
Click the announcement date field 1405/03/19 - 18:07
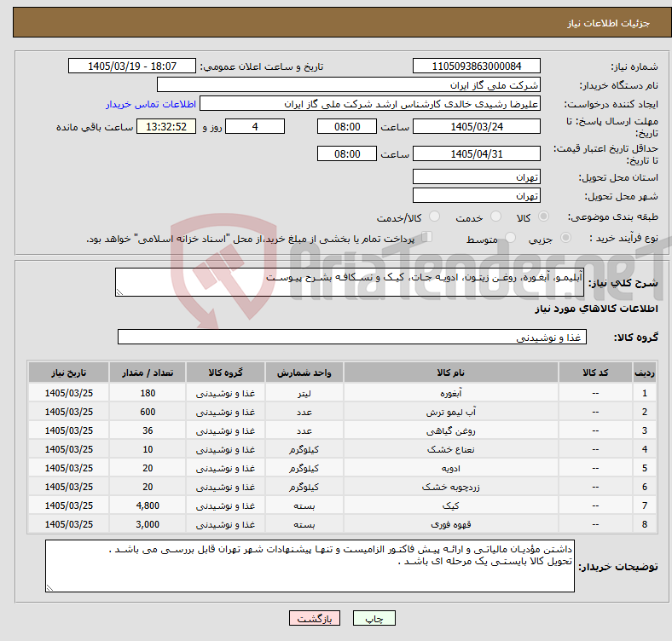[132, 66]
